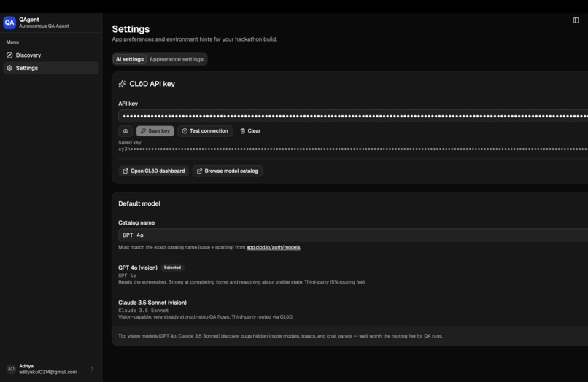
Task: Click the Default model heading
Action: pos(139,203)
